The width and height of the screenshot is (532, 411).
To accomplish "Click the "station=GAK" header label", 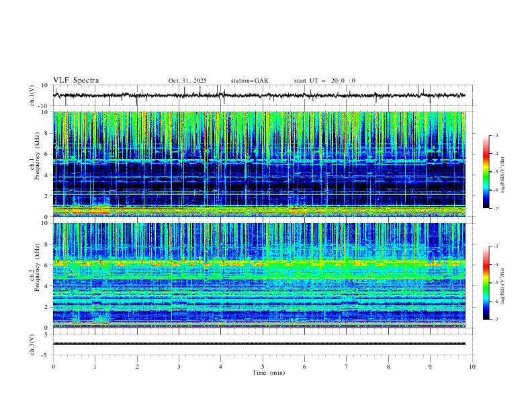I will pyautogui.click(x=249, y=81).
